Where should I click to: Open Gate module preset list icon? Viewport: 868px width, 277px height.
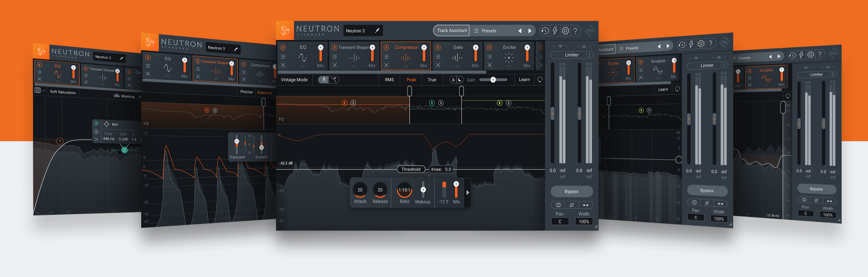(x=438, y=56)
